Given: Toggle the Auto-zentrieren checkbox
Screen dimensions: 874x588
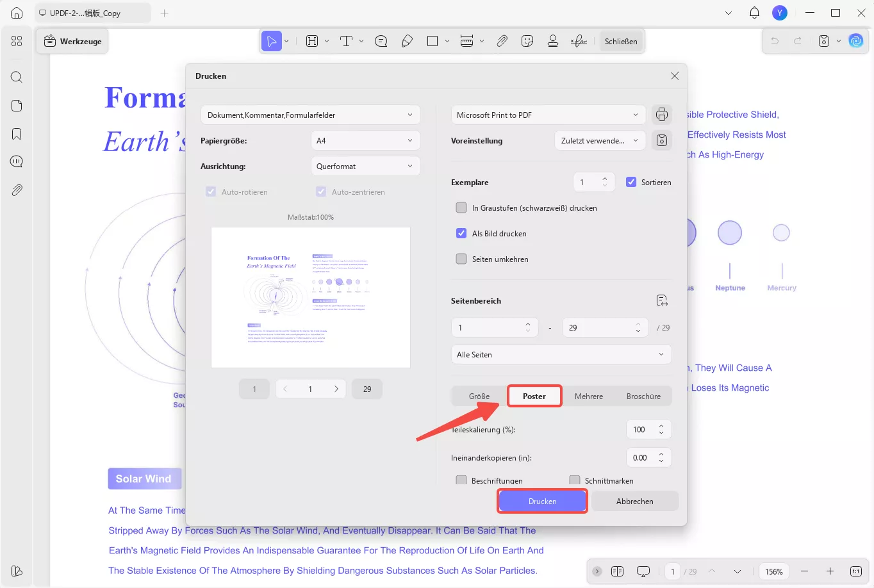Looking at the screenshot, I should 321,192.
